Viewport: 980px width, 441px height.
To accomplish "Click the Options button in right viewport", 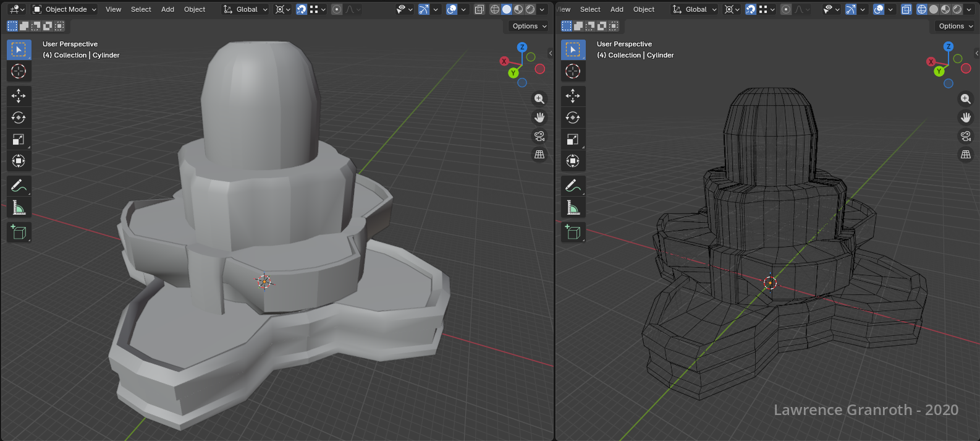I will [x=955, y=26].
